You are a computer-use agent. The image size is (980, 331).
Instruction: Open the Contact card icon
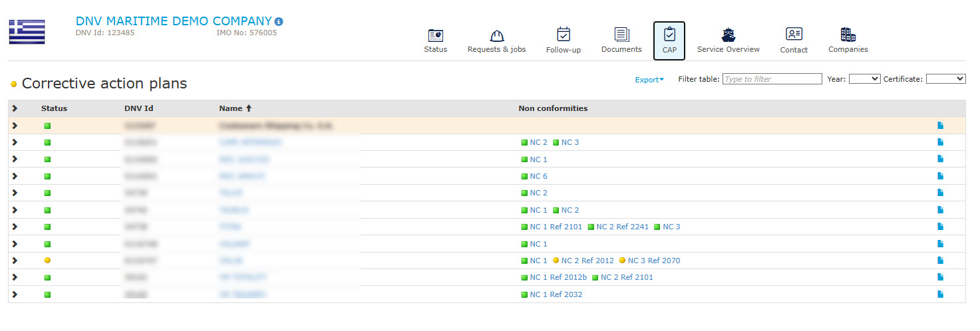point(794,35)
